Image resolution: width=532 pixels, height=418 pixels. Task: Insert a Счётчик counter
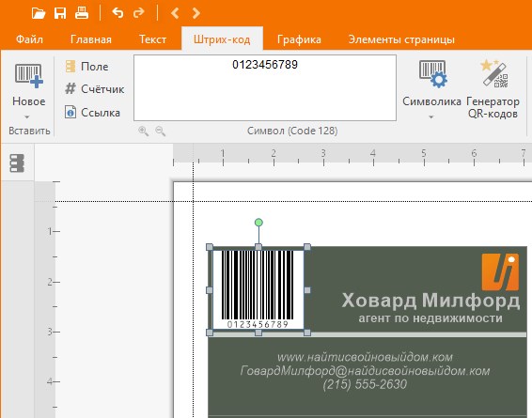click(x=94, y=89)
